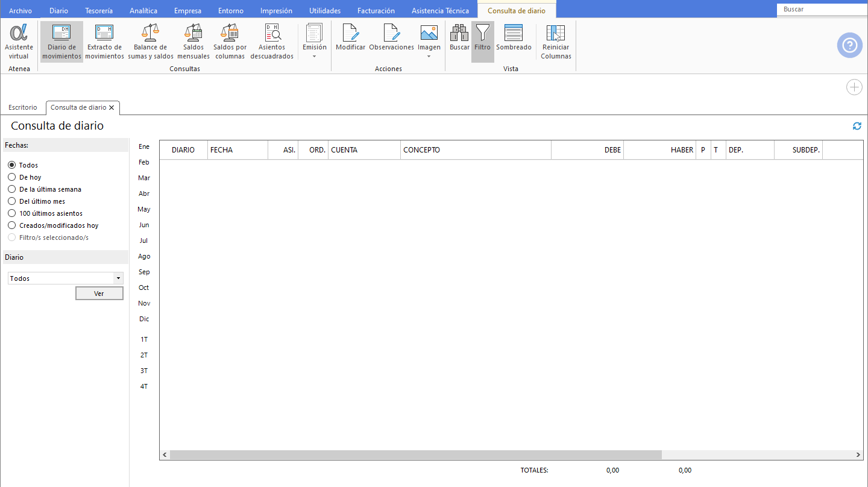Toggle Sombreado row shading
This screenshot has height=487, width=868.
tap(514, 37)
